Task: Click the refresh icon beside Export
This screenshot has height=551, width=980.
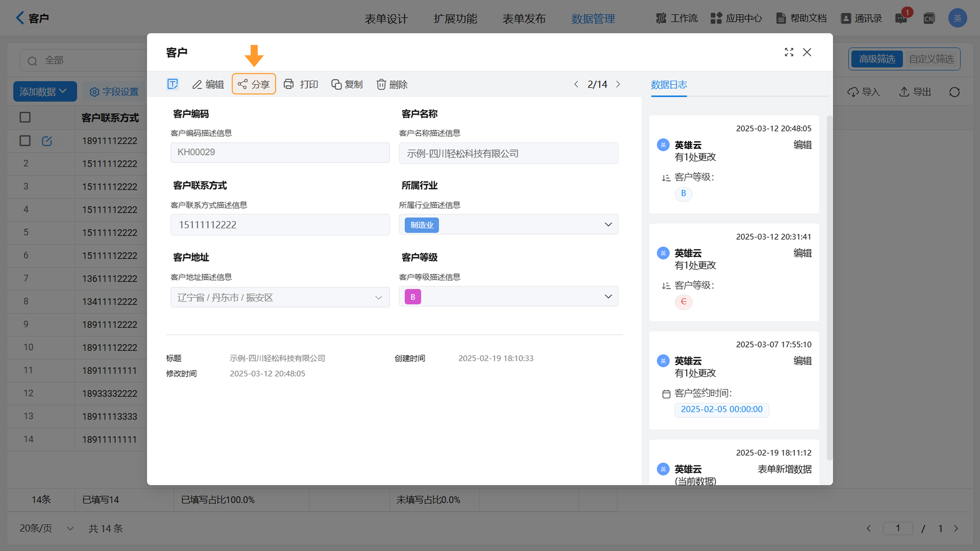Action: 954,92
